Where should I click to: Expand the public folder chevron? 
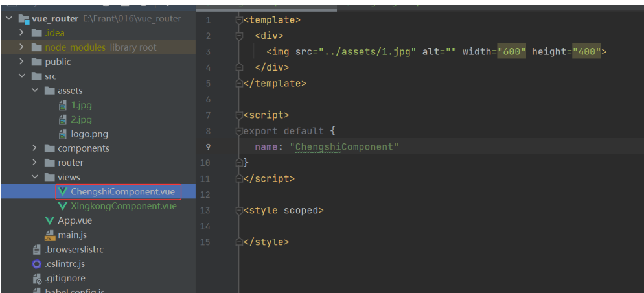pos(22,62)
